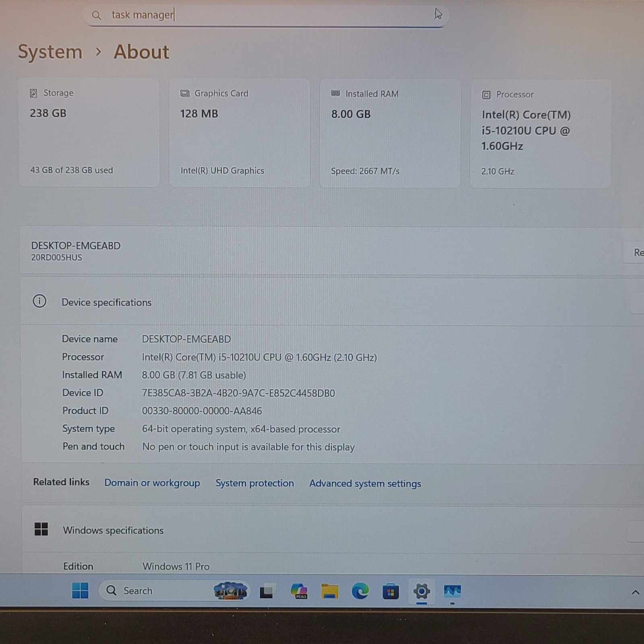Launch Microsoft 365 Copilot from taskbar
Screen dimensions: 644x644
tap(299, 591)
